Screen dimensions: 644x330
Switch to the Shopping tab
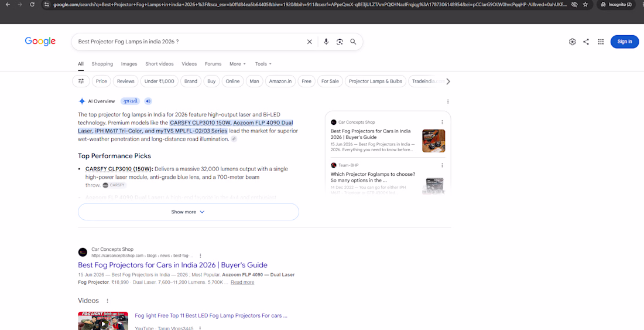click(x=102, y=64)
